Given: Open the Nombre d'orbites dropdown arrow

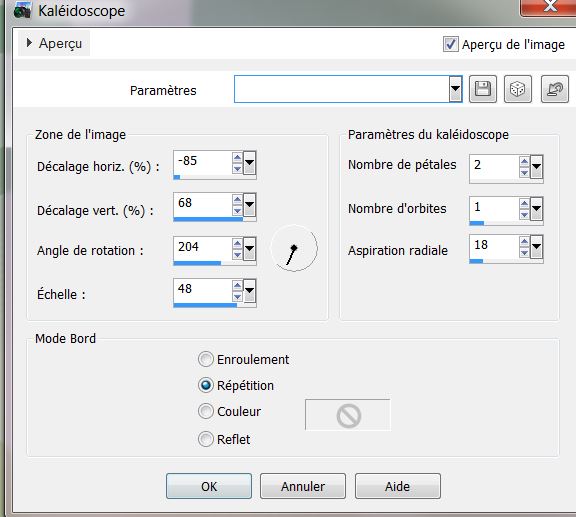Looking at the screenshot, I should (x=536, y=209).
